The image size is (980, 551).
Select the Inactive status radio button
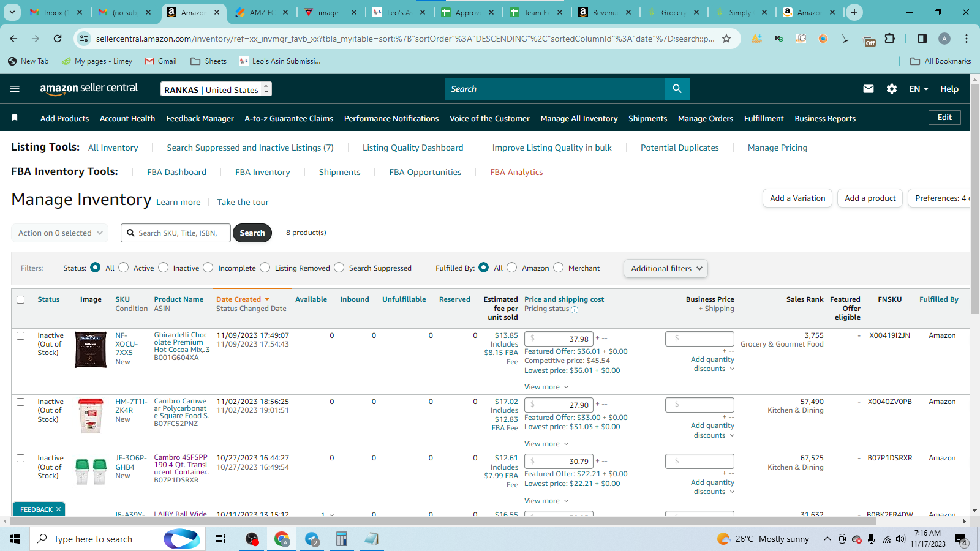click(x=163, y=268)
